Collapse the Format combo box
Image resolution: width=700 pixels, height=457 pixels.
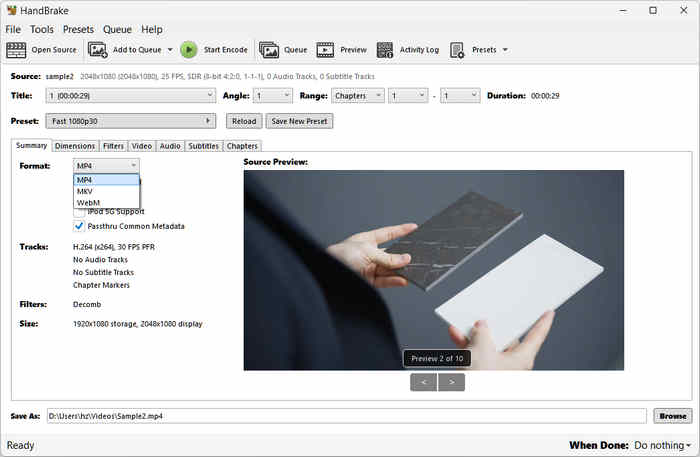106,166
